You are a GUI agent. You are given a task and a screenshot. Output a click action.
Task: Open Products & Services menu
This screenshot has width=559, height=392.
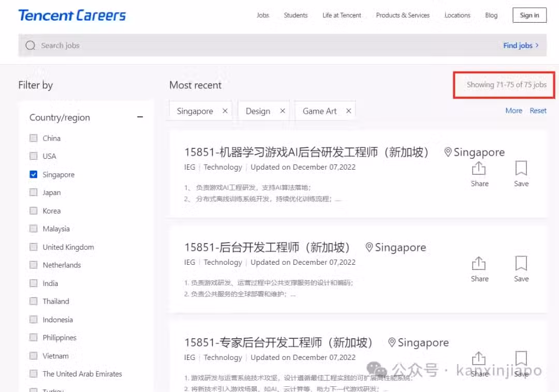pyautogui.click(x=403, y=16)
